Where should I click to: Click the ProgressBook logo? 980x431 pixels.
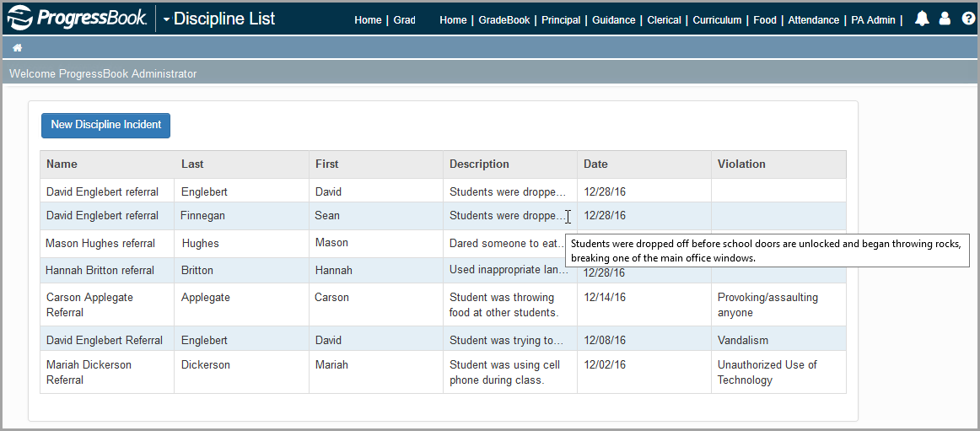pos(77,19)
